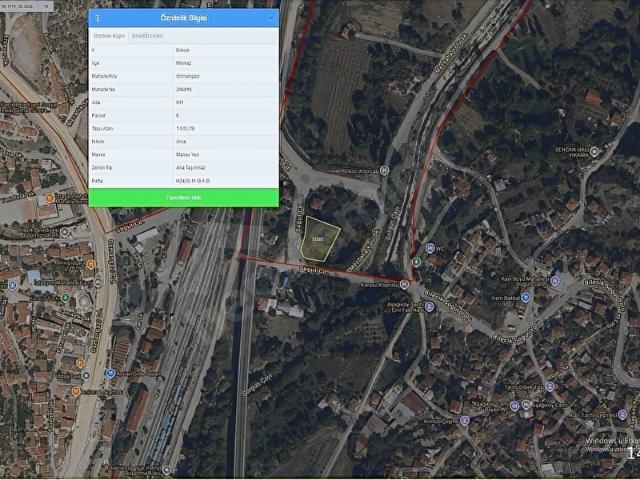
Task: Click the Nitelik value Arsa
Action: pos(180,141)
